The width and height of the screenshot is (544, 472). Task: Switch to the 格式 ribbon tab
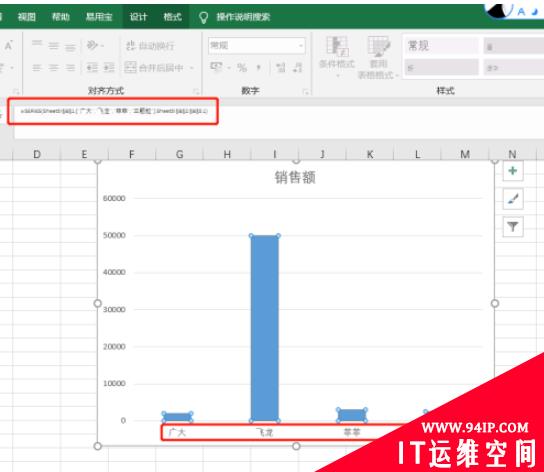pos(172,17)
